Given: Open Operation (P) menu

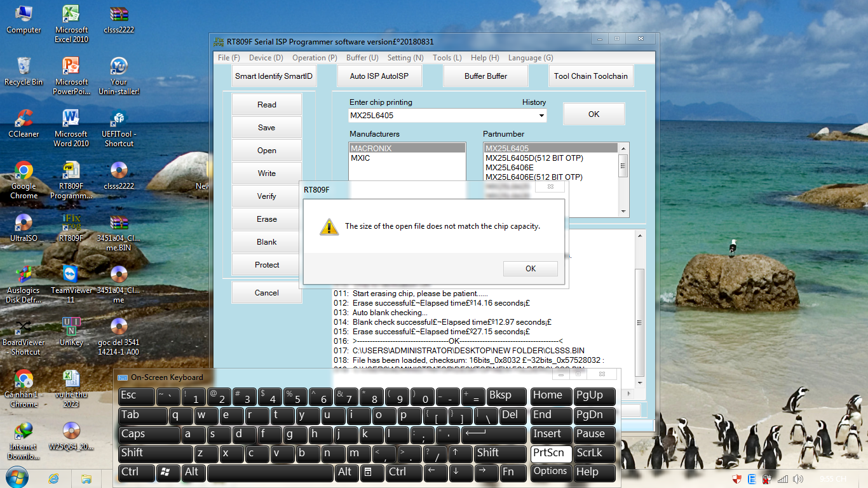Looking at the screenshot, I should (315, 58).
